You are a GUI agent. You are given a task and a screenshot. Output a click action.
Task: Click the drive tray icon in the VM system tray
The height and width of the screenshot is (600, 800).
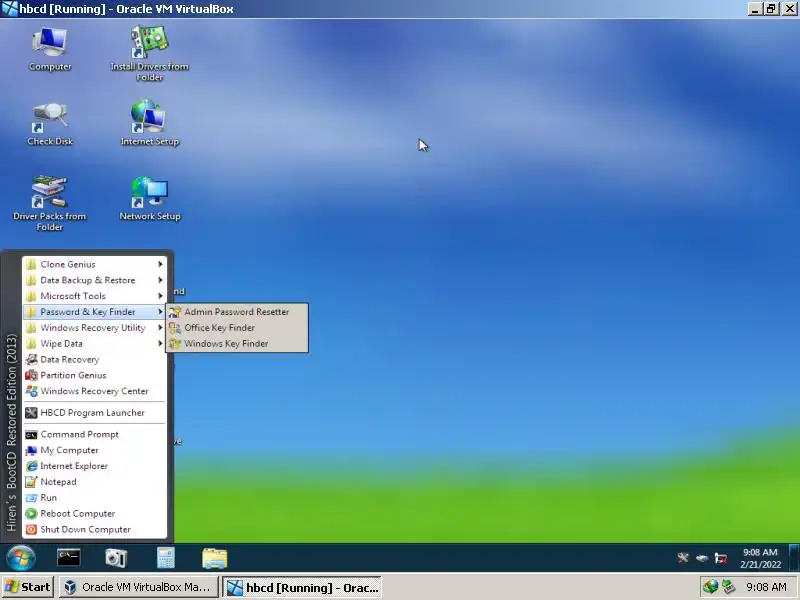pyautogui.click(x=702, y=558)
